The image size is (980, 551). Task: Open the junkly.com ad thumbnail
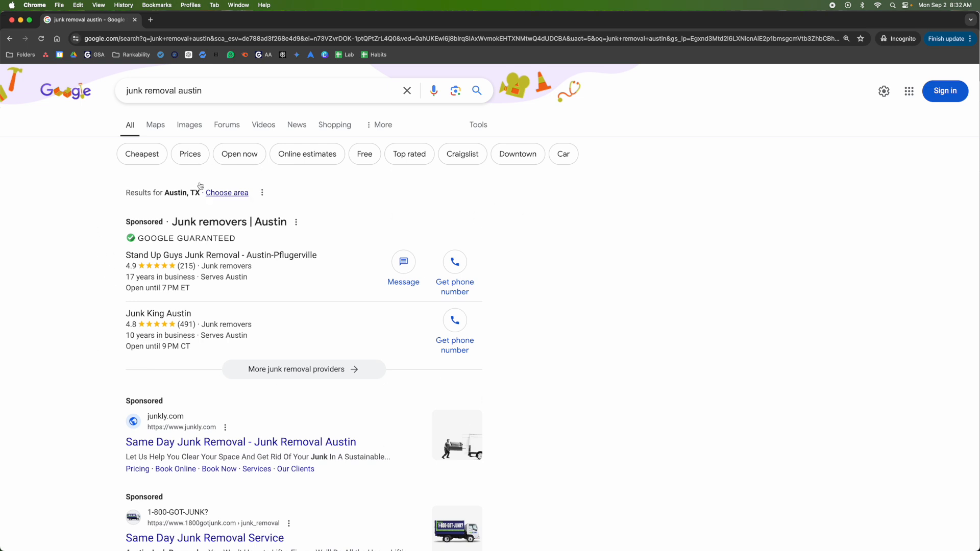(x=457, y=435)
